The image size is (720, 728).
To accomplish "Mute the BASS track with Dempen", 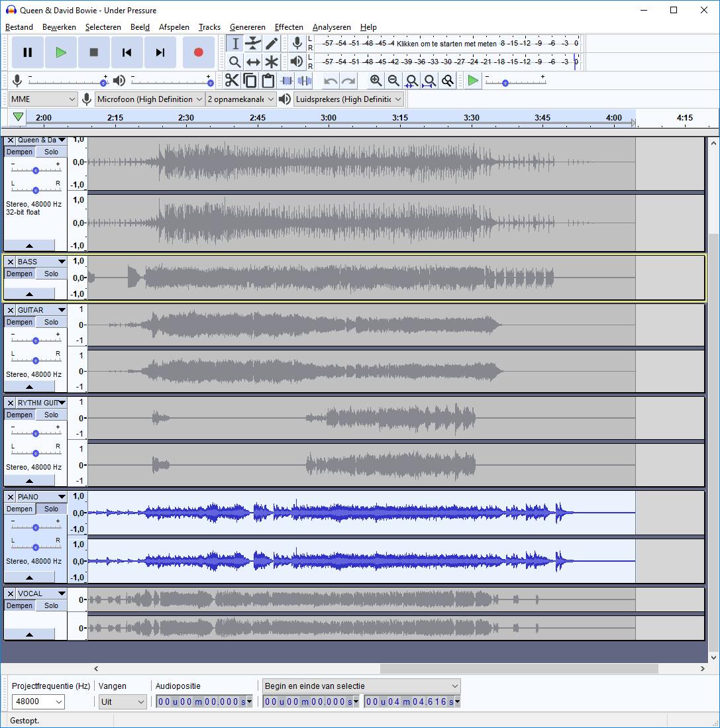I will click(x=19, y=273).
